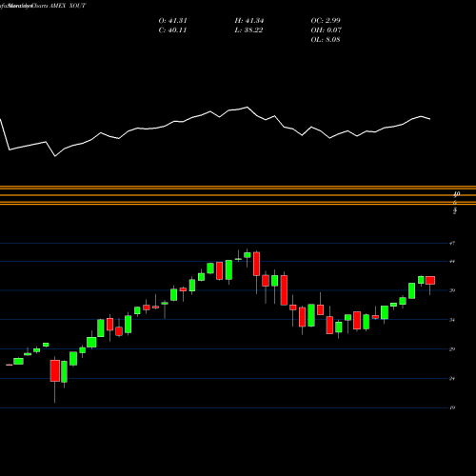The height and width of the screenshot is (476, 476).
Task: Click the price axis label '24'
Action: pos(452,378)
